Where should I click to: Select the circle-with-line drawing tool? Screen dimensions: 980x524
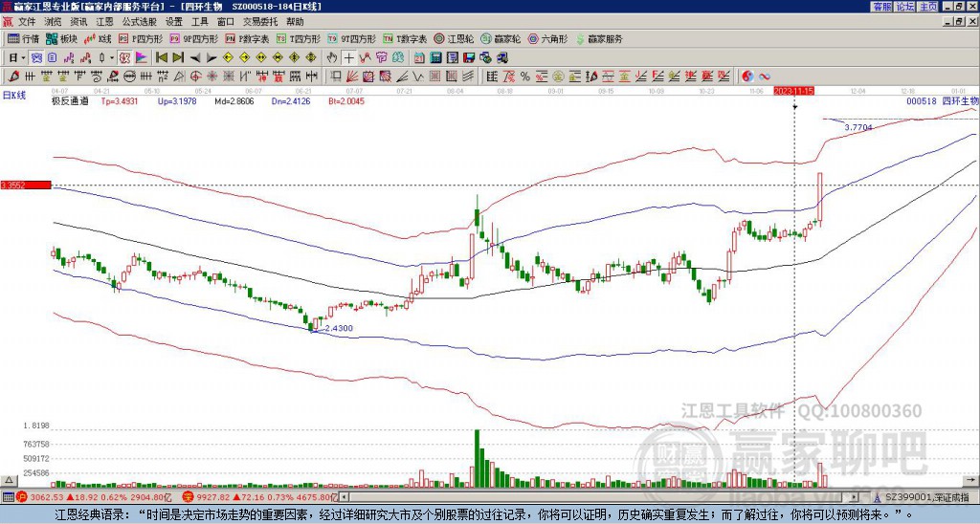point(129,76)
